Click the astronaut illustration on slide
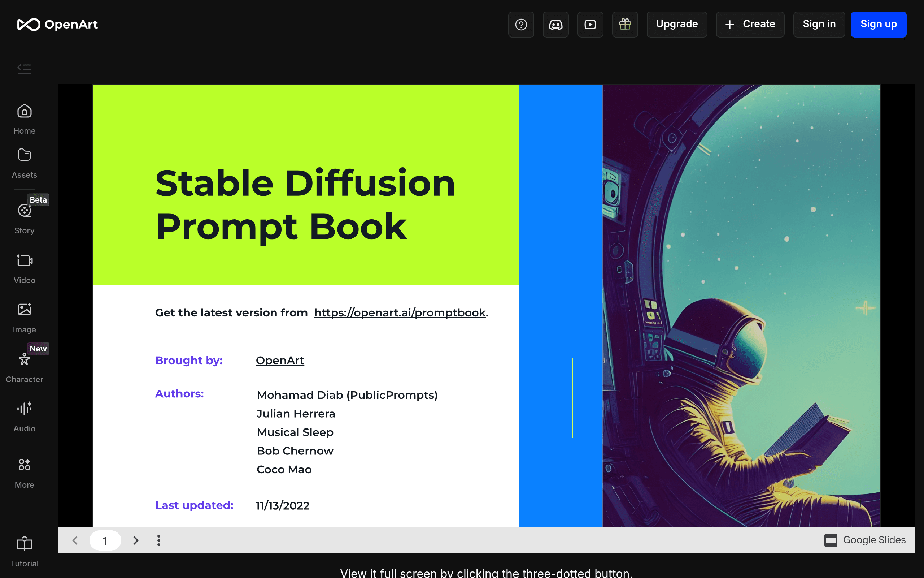 [741, 306]
